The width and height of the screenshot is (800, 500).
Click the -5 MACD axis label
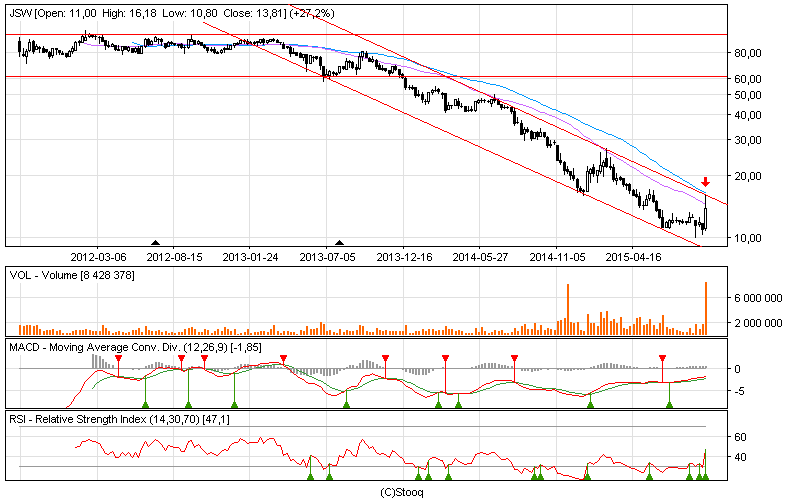[739, 391]
